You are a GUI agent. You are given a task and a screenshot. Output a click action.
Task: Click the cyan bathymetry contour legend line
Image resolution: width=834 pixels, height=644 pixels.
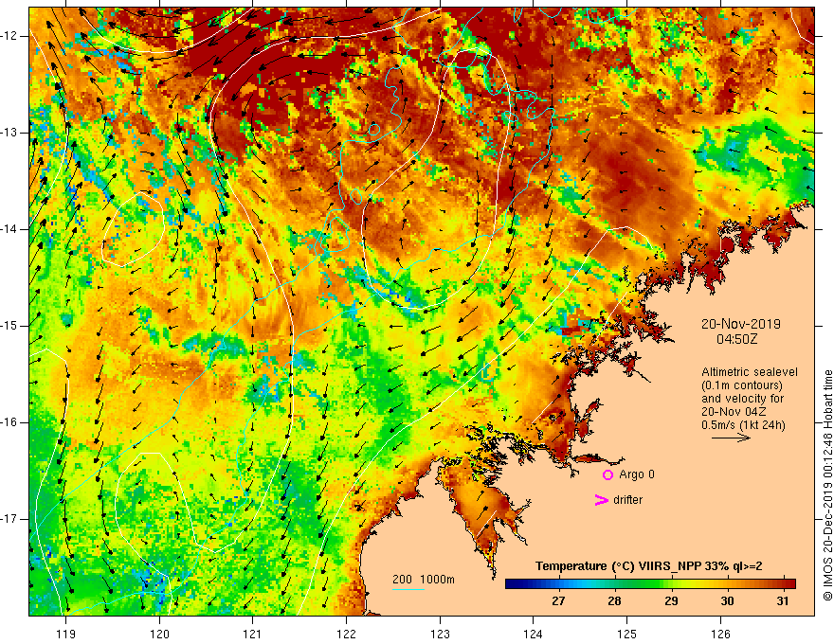408,589
